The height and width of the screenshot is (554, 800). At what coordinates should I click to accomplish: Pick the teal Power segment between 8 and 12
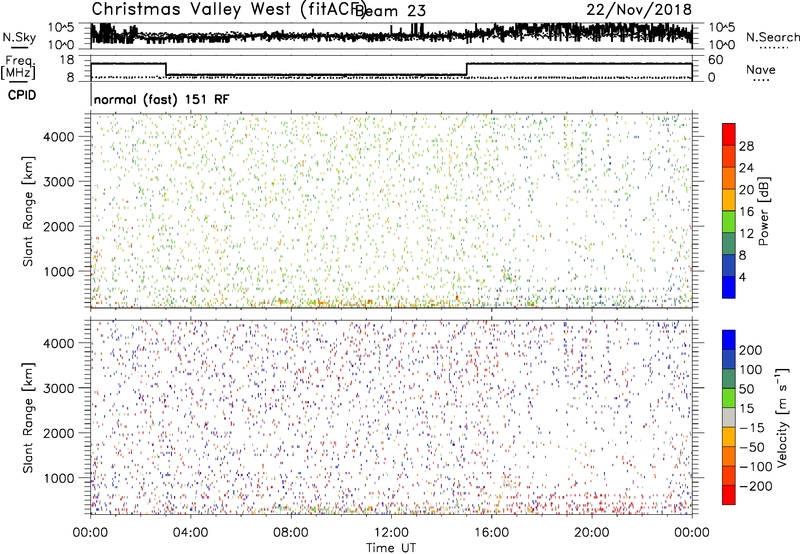pyautogui.click(x=729, y=244)
